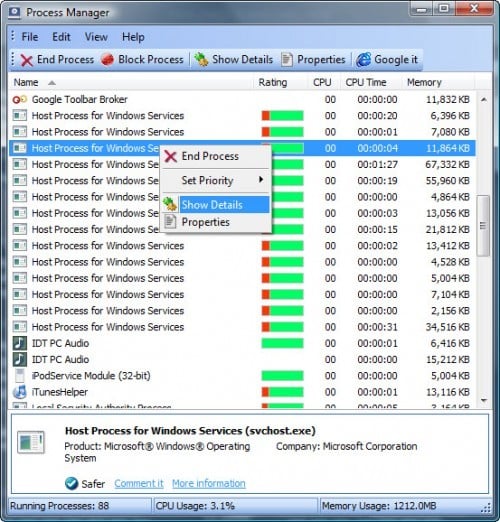Click the iPodService Module icon

tap(20, 376)
